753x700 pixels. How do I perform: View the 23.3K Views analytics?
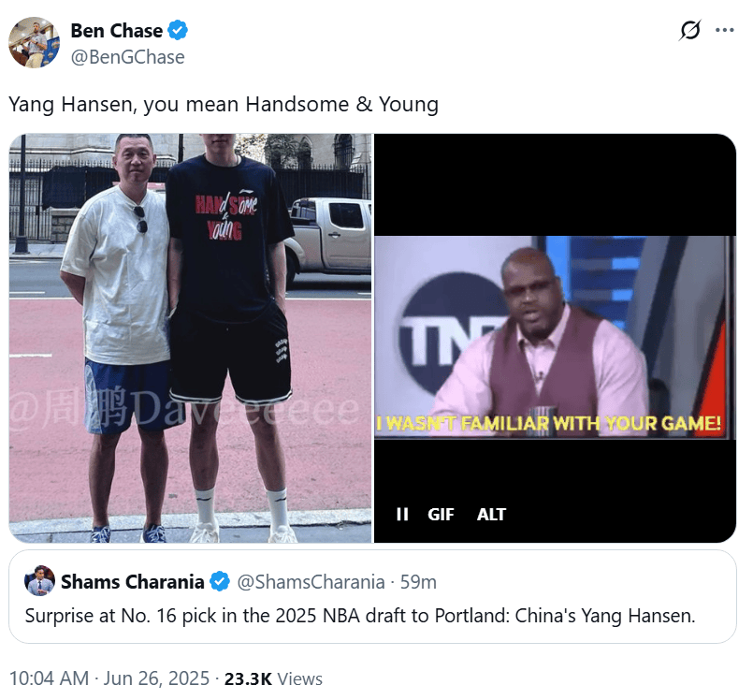pos(273,678)
